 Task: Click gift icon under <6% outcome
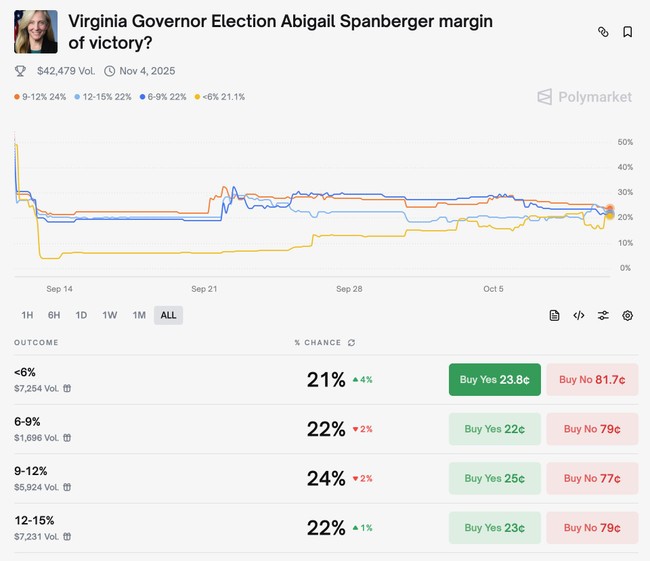66,388
